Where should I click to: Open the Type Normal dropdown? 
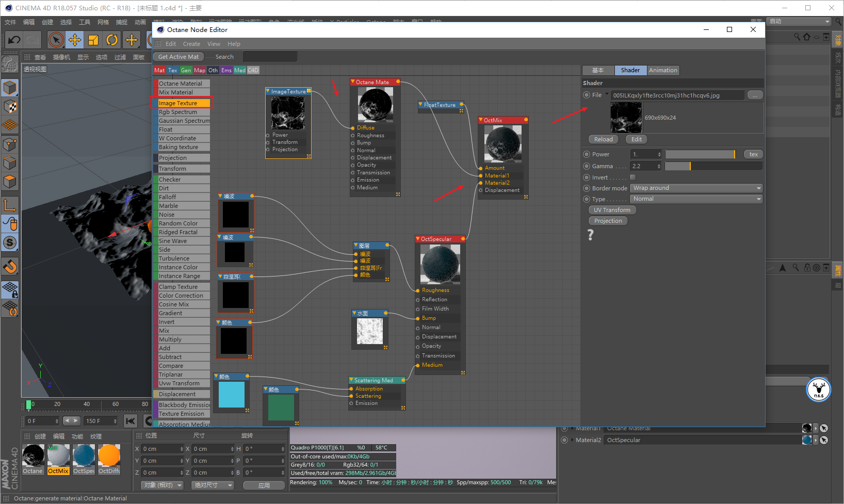[697, 199]
